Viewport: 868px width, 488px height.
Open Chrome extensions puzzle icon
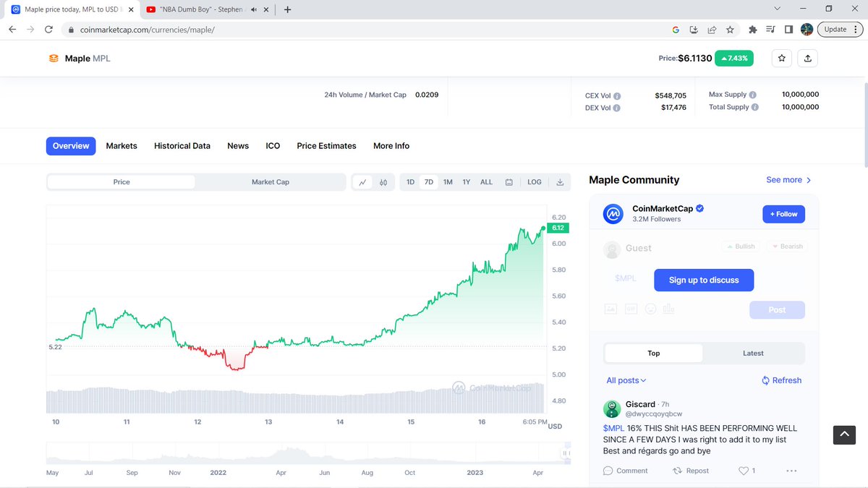pyautogui.click(x=752, y=30)
